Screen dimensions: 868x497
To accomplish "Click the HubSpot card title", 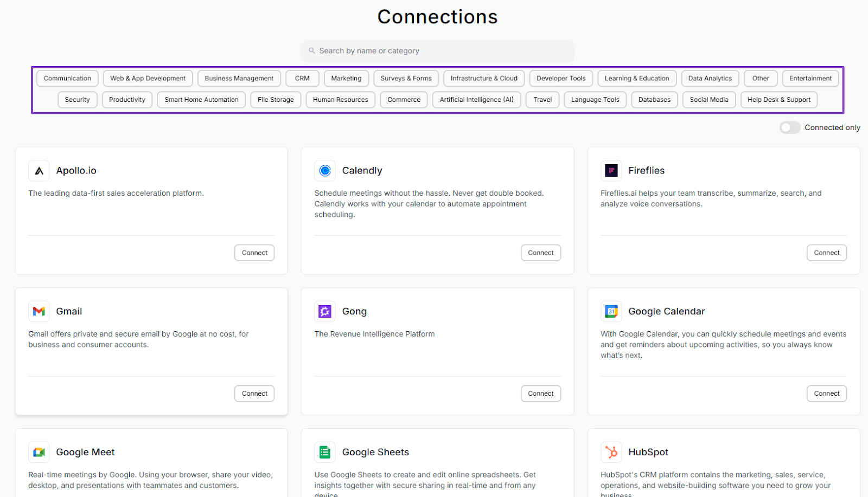I will coord(648,453).
